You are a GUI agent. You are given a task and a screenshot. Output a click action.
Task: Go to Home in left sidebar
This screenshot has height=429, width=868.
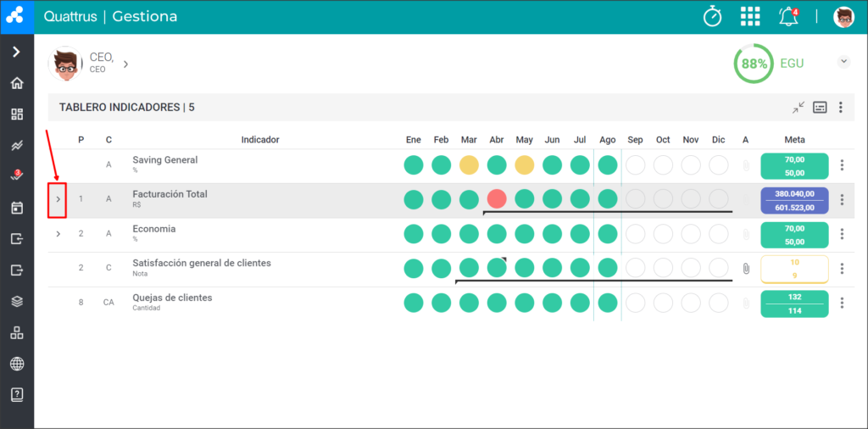coord(17,83)
